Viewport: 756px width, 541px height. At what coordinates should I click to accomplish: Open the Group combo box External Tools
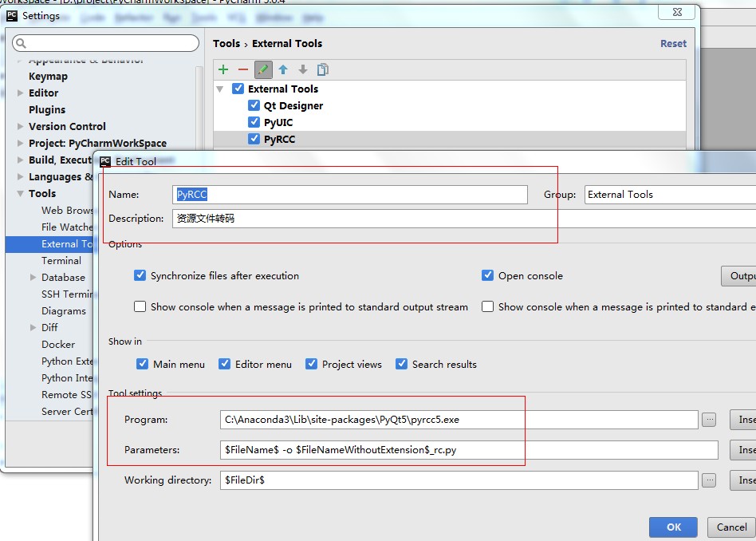[670, 195]
